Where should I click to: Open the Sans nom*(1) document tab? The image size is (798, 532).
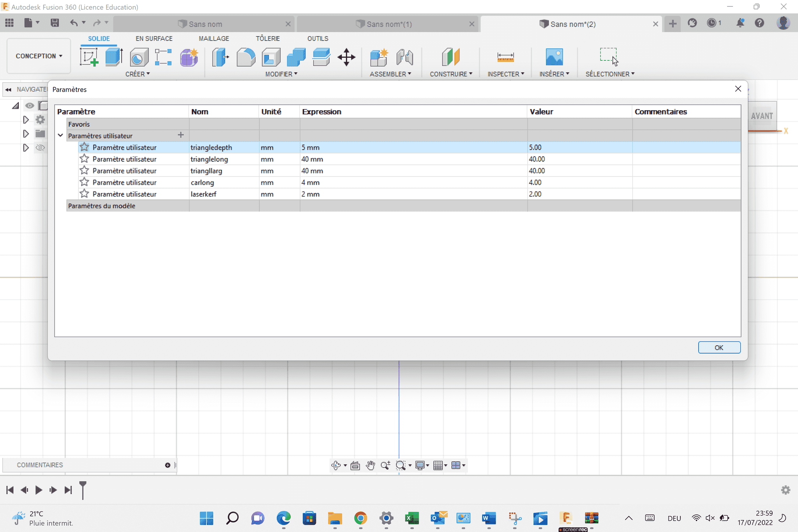click(x=388, y=24)
